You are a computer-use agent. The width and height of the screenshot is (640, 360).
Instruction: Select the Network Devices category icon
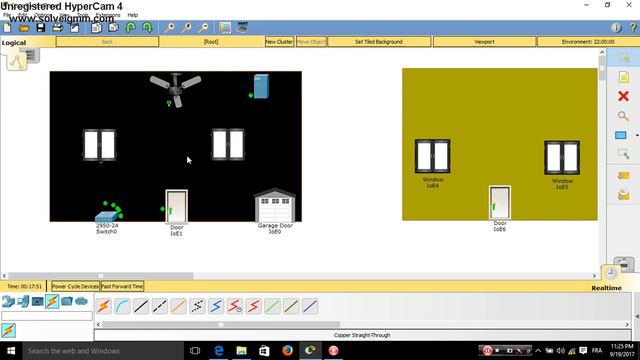(8, 302)
